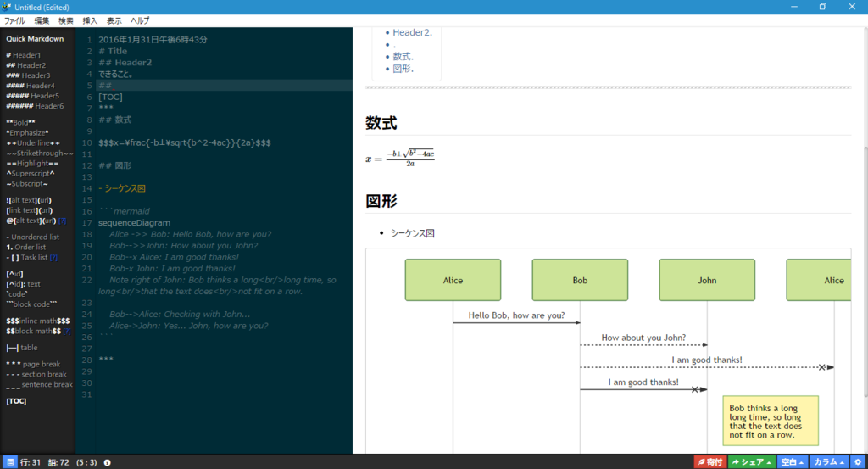This screenshot has height=469, width=868.
Task: Insert block code syntax
Action: click(31, 304)
